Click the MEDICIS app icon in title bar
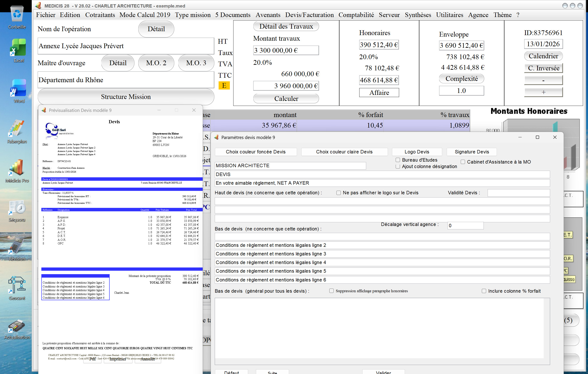The image size is (588, 374). (38, 5)
